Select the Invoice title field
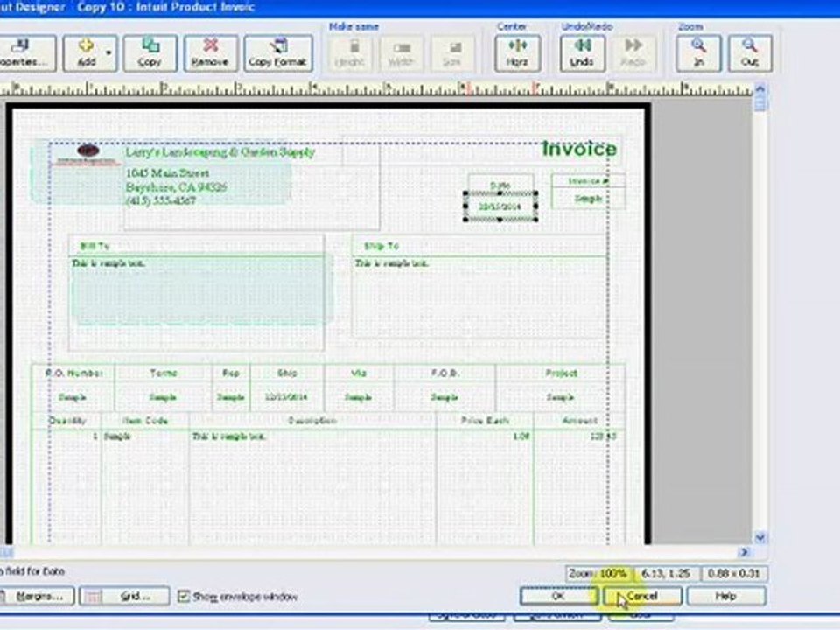The width and height of the screenshot is (840, 630). [578, 149]
